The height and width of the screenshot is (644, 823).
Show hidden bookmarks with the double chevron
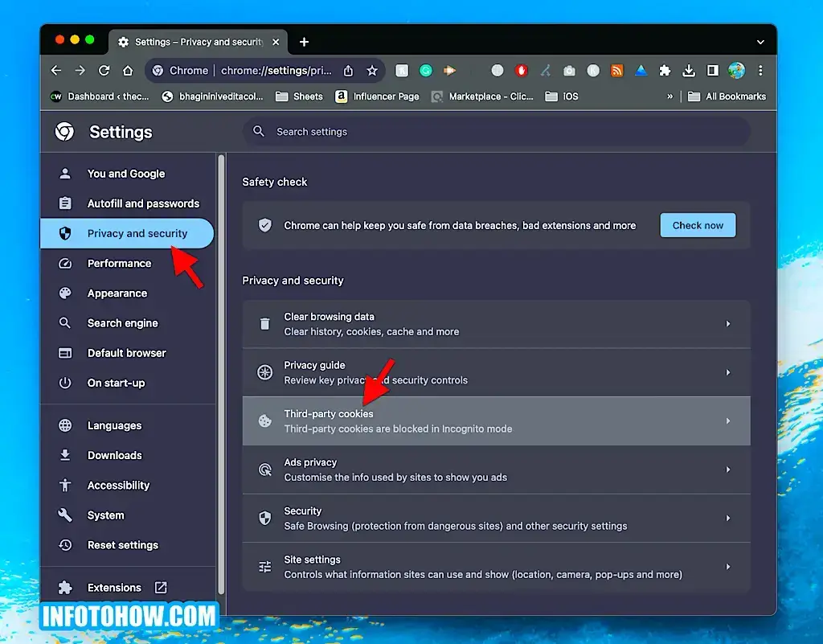click(669, 96)
